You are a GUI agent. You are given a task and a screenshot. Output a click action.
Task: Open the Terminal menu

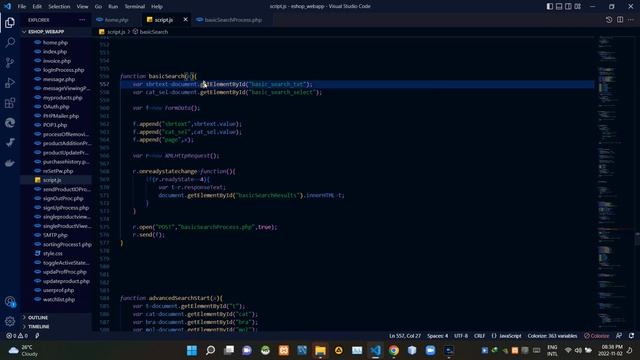click(135, 7)
